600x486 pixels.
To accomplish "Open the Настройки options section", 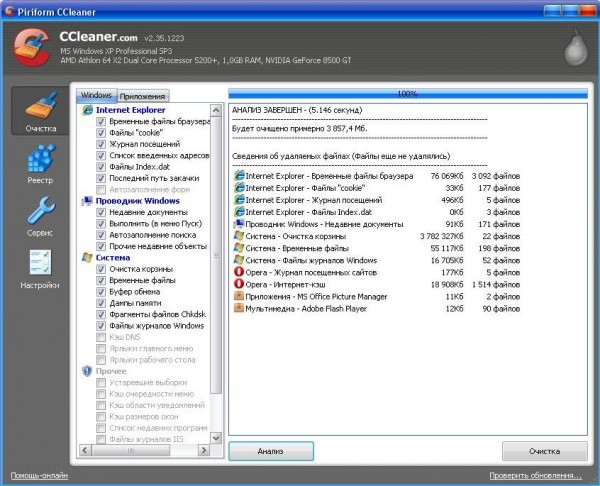I will click(41, 269).
